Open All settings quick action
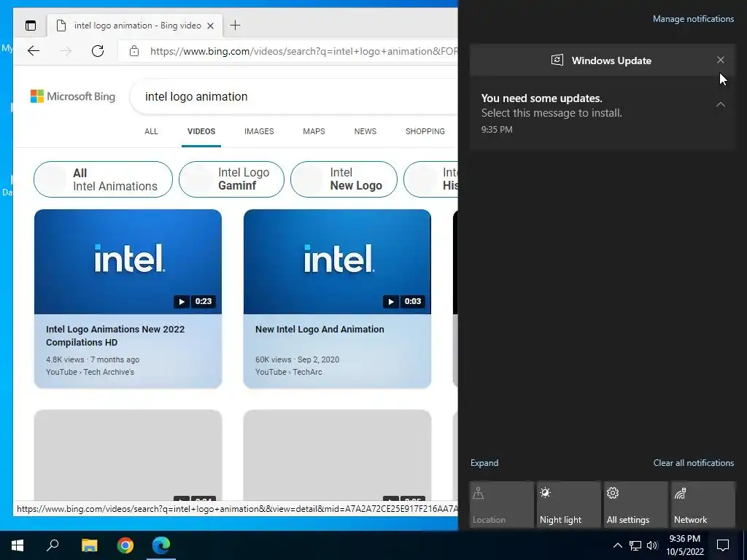 [x=635, y=505]
